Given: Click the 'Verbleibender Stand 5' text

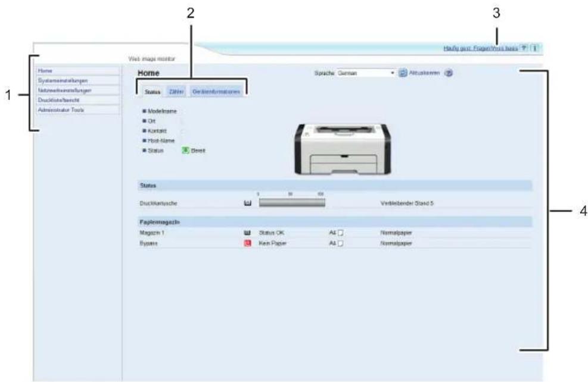Looking at the screenshot, I should click(407, 203).
